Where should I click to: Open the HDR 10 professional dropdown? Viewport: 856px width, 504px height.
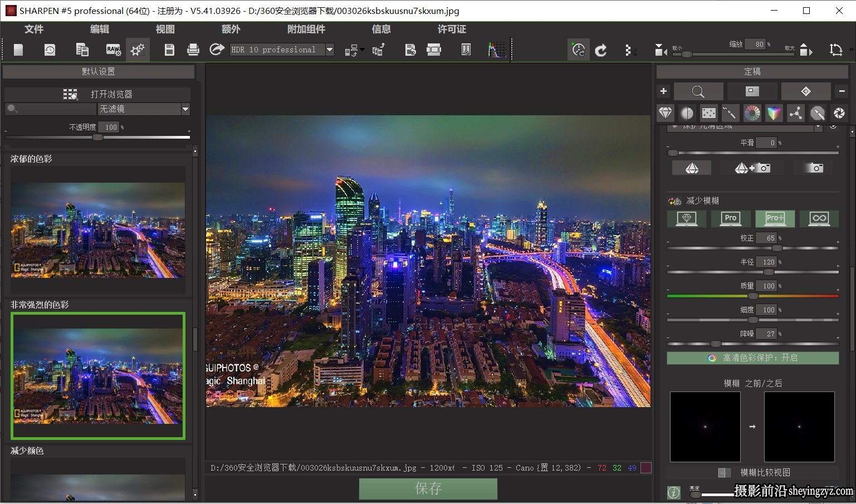coord(282,50)
